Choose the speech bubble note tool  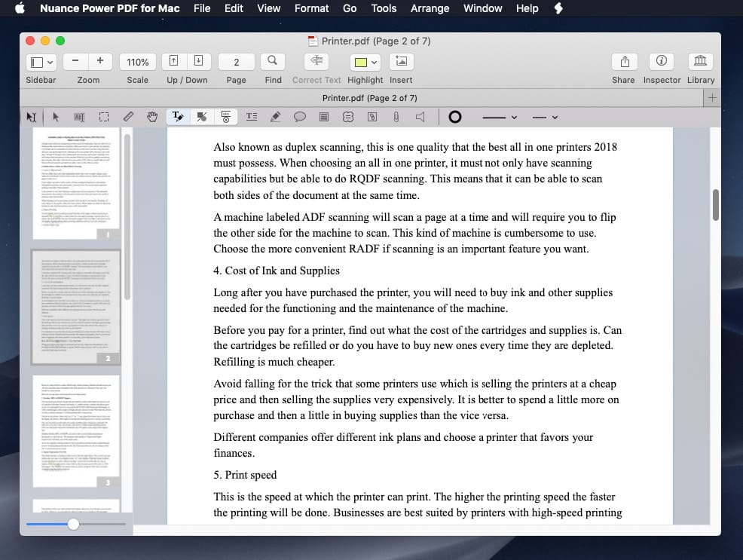299,116
